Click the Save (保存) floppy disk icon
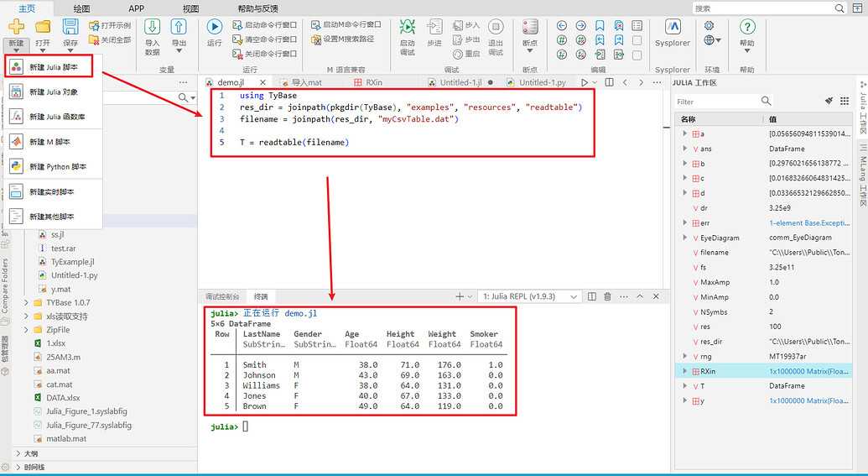868x476 pixels. (x=70, y=27)
